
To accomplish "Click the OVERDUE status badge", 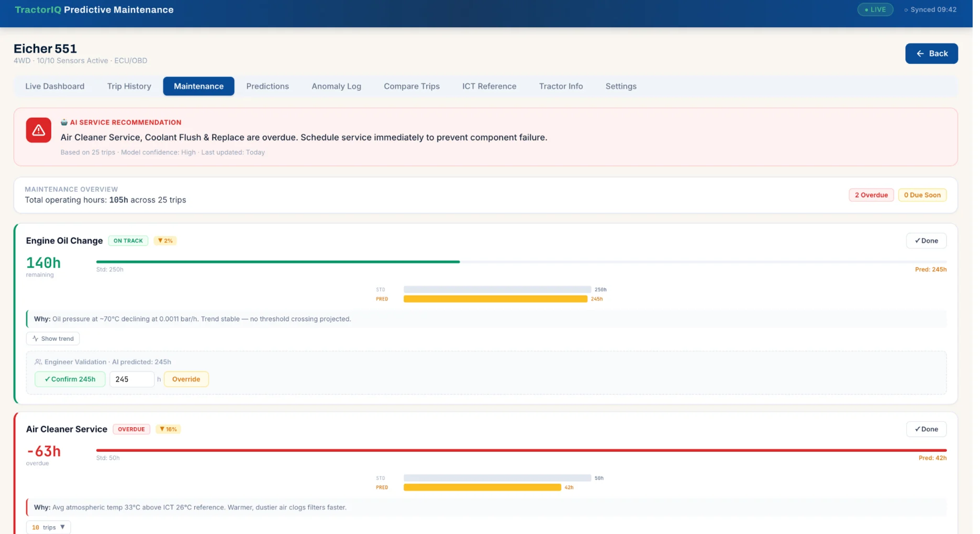I will [131, 429].
